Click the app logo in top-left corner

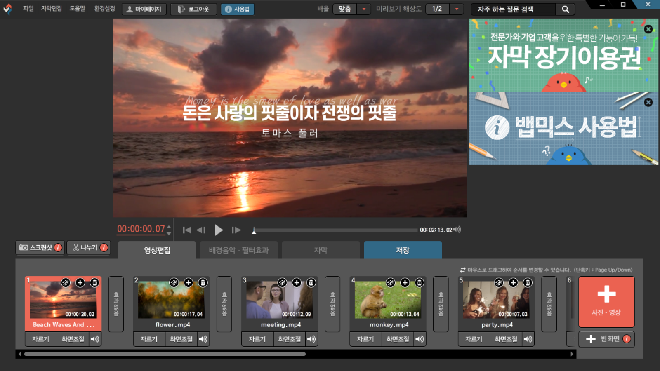click(8, 9)
